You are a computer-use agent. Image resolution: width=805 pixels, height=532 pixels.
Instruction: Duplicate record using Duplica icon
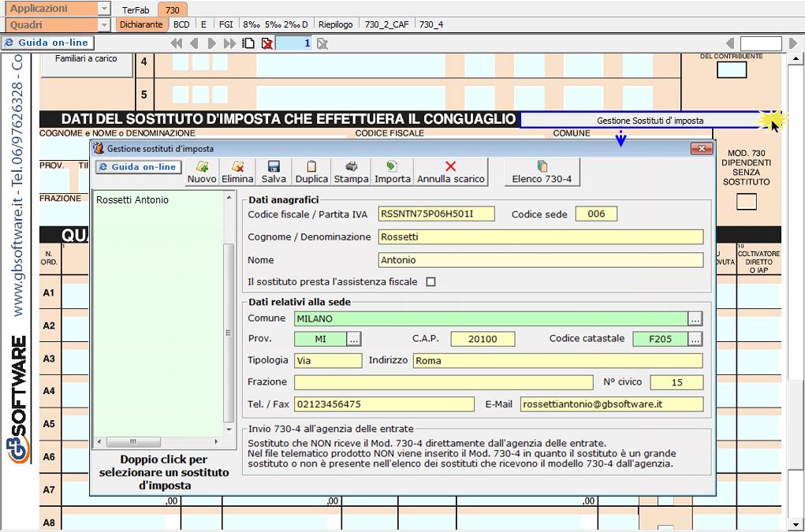311,172
